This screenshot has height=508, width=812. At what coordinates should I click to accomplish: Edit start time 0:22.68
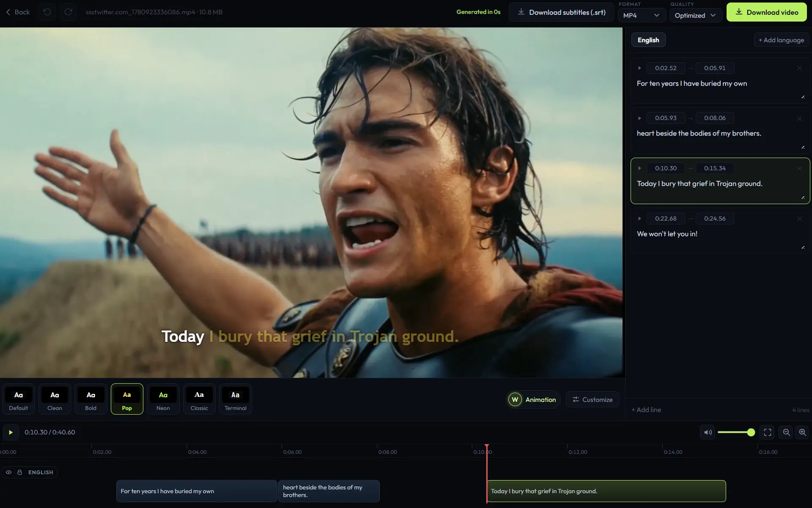coord(666,218)
